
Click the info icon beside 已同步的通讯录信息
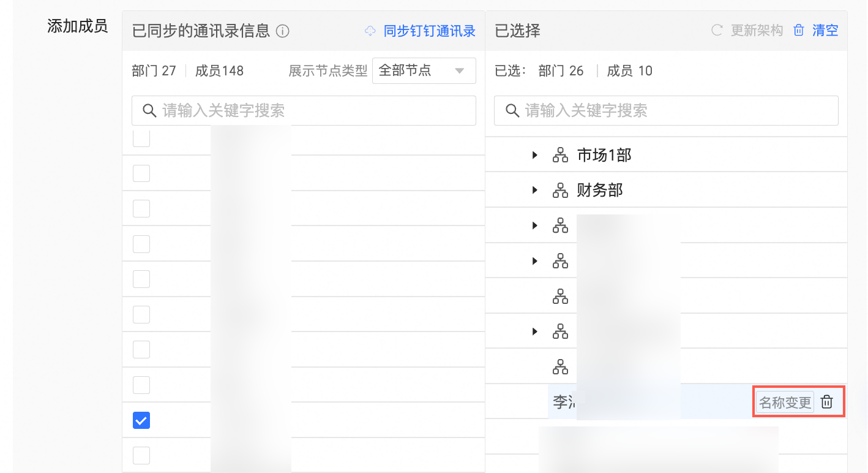[x=283, y=31]
